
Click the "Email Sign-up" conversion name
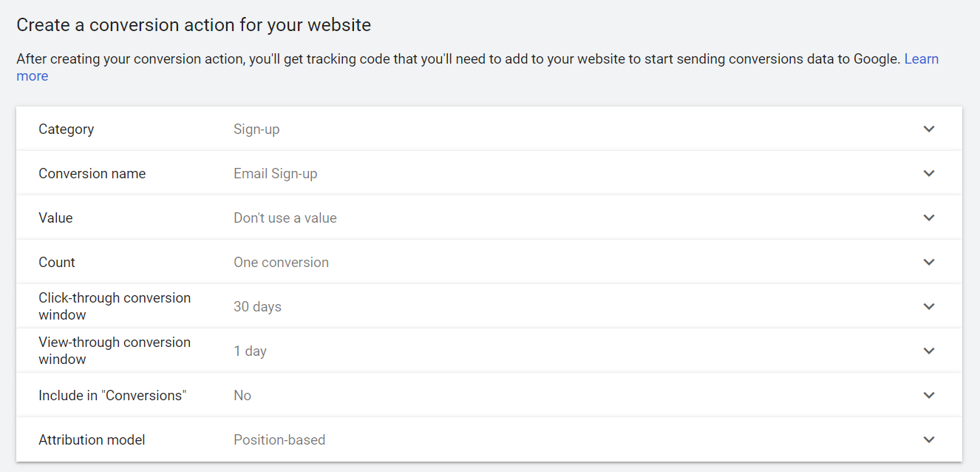(x=275, y=173)
